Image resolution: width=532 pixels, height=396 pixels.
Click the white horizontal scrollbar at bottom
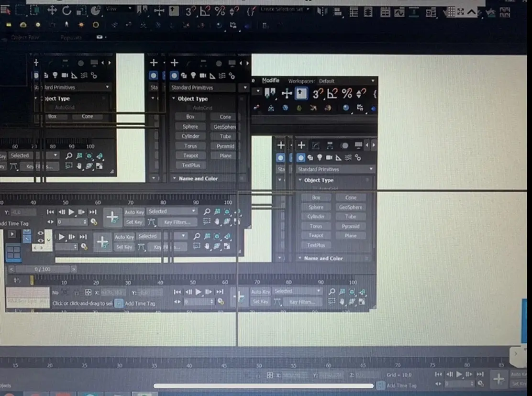pos(263,386)
